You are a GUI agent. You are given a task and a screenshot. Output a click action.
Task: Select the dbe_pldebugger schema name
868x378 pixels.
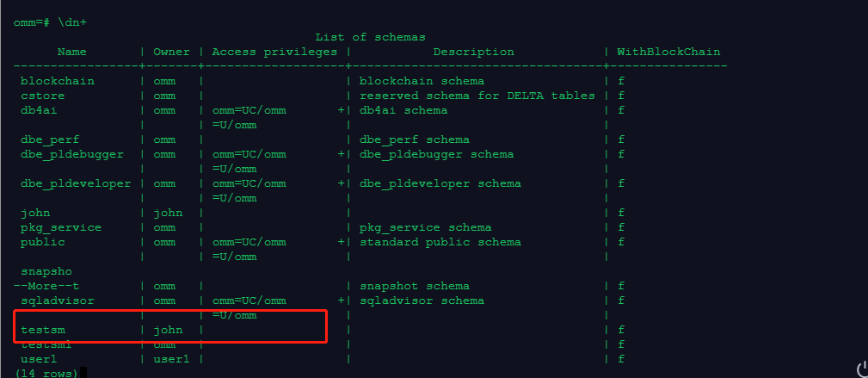coord(72,154)
